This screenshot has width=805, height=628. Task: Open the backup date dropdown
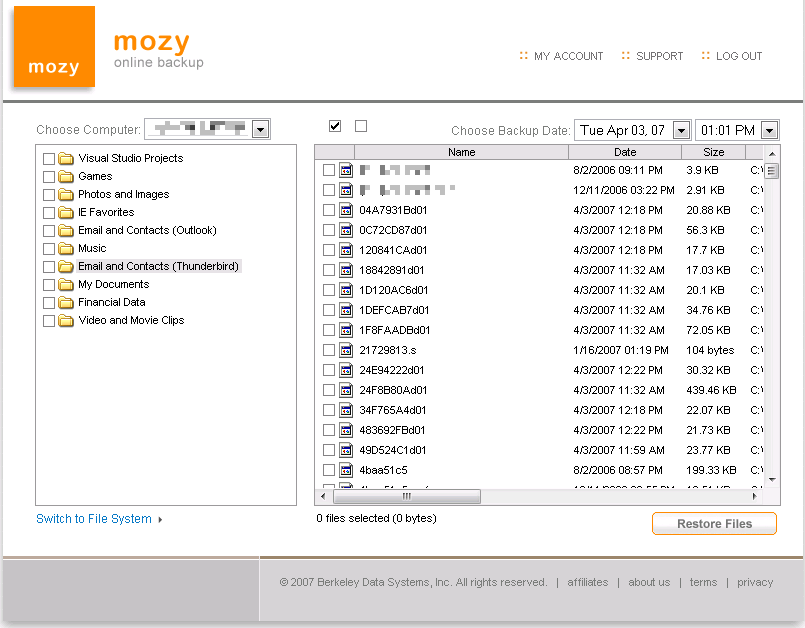[681, 130]
